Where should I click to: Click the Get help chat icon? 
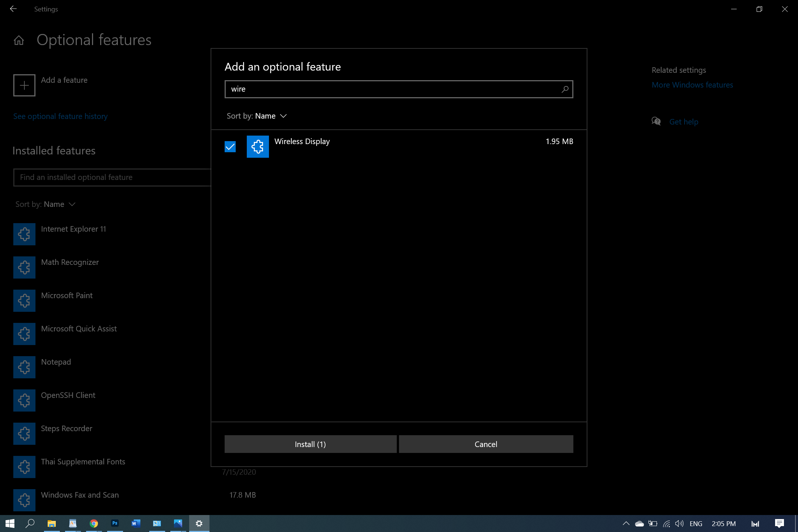point(656,121)
